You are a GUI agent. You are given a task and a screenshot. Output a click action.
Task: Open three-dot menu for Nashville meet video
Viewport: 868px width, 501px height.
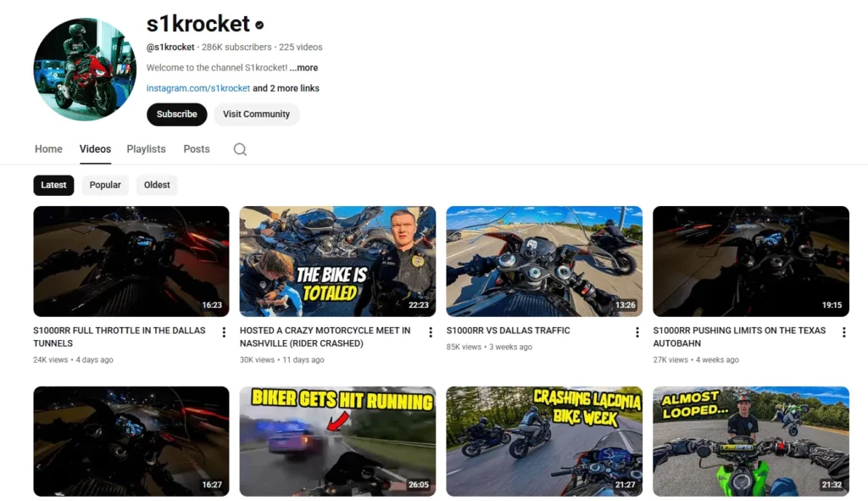click(x=430, y=332)
